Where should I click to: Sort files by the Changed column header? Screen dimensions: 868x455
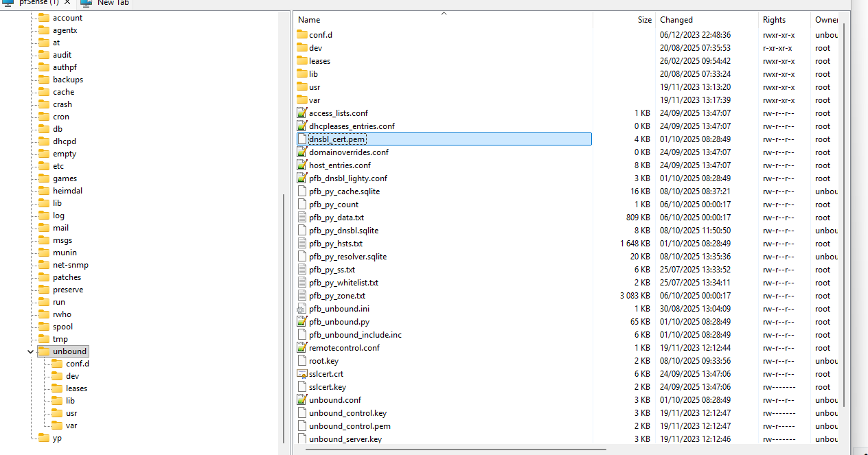[676, 20]
